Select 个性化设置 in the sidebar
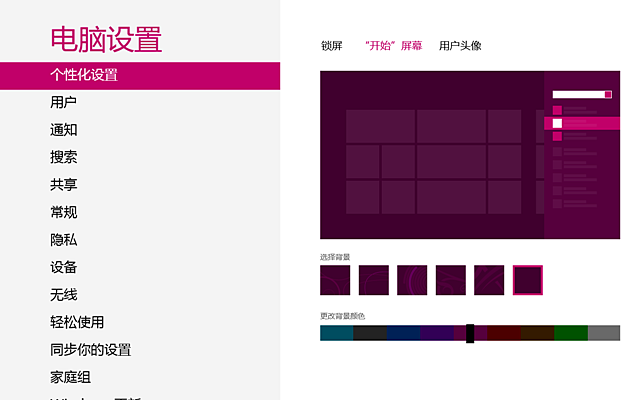This screenshot has width=640, height=400. (140, 76)
